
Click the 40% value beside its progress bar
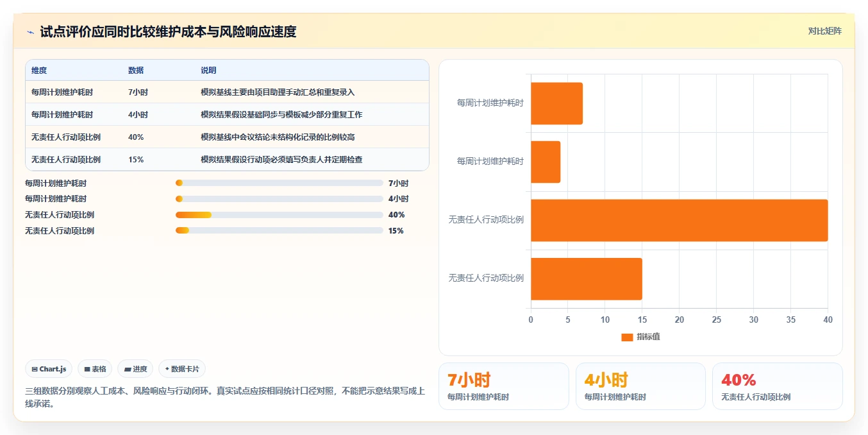coord(397,215)
